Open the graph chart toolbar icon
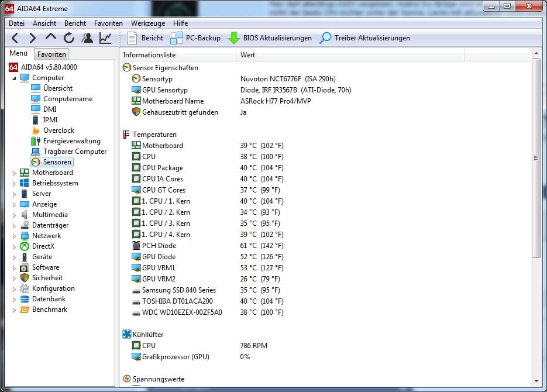 (105, 38)
